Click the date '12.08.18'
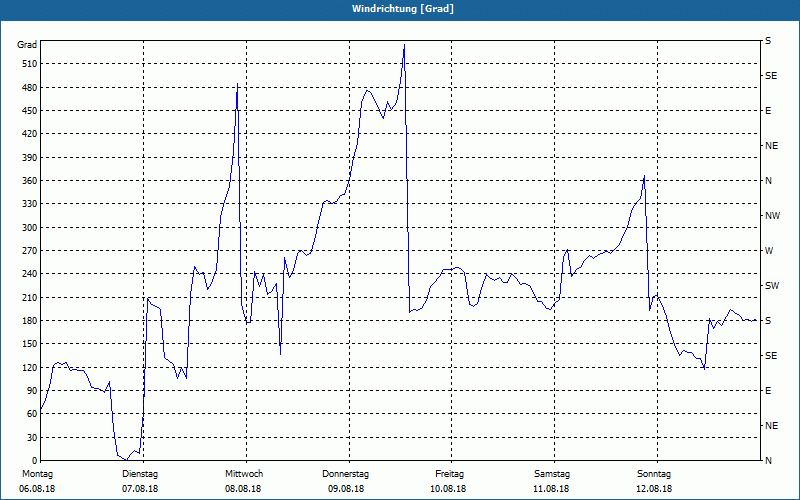Viewport: 800px width, 500px height. click(x=654, y=489)
